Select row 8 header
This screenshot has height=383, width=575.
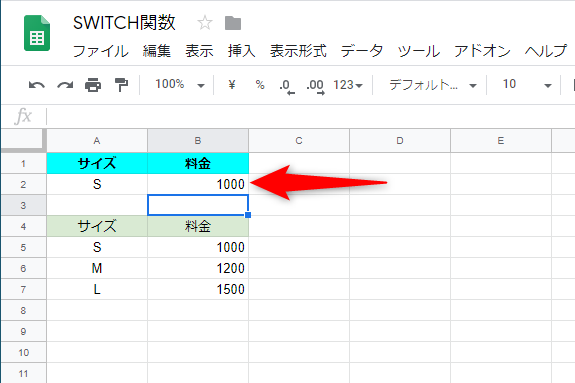23,310
